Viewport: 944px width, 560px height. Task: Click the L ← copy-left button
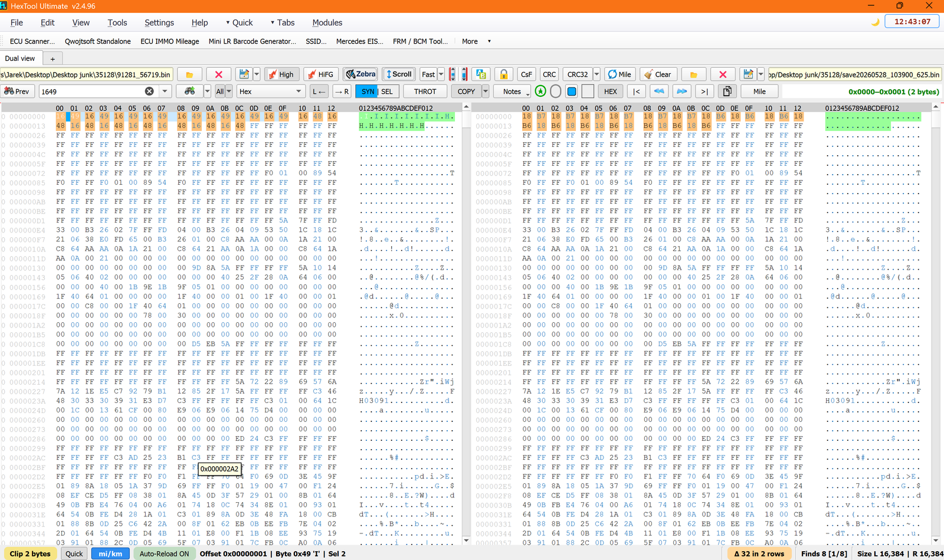tap(319, 91)
